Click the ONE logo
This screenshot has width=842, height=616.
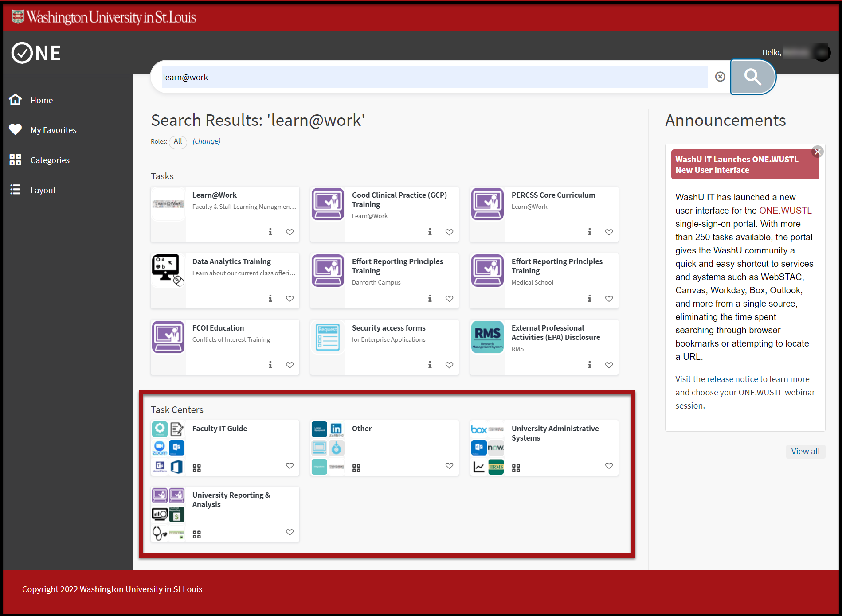36,53
